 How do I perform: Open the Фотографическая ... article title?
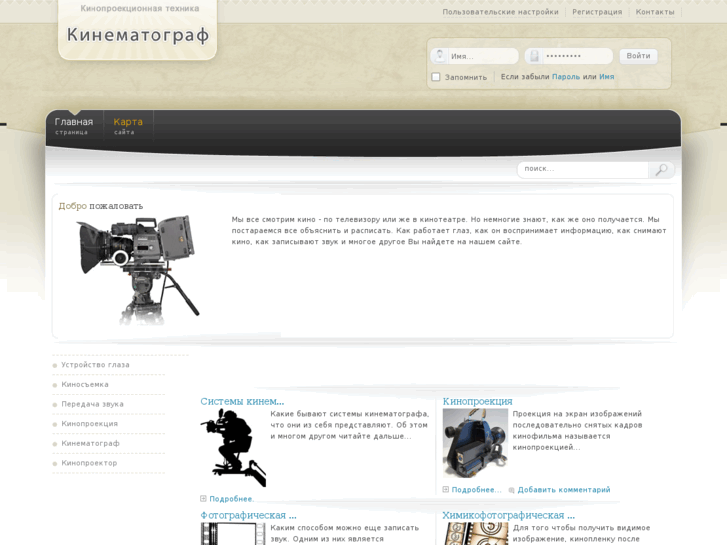[x=249, y=515]
